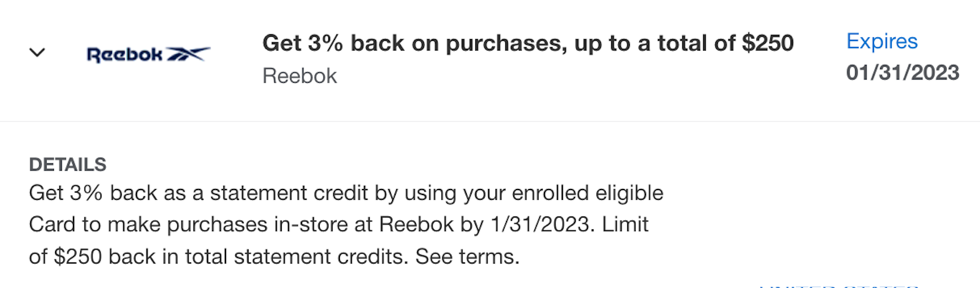Open the 'Get 3% back on purchases' offer title
The image size is (980, 288).
click(528, 43)
